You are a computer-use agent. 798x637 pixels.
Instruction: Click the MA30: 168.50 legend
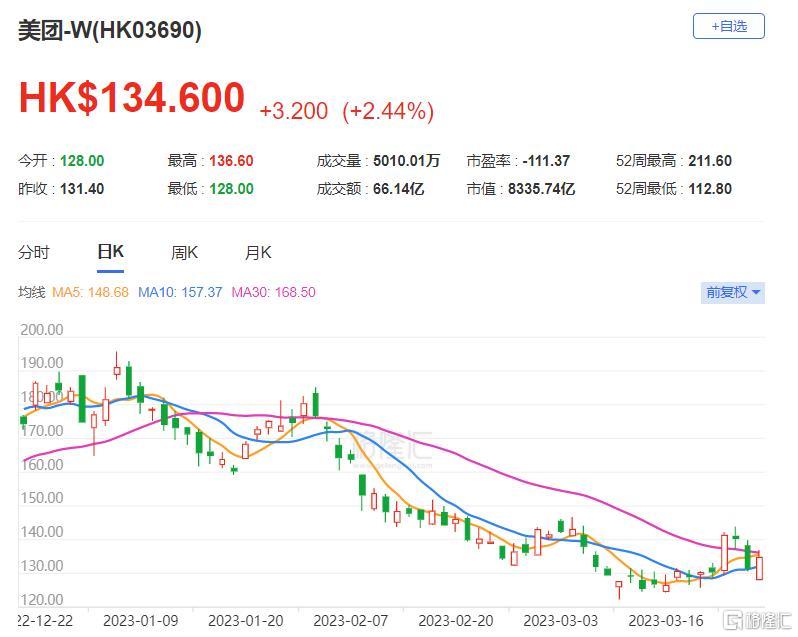273,292
